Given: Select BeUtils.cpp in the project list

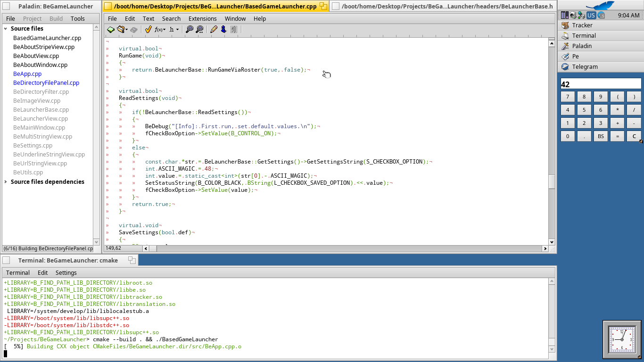Looking at the screenshot, I should click(x=28, y=173).
